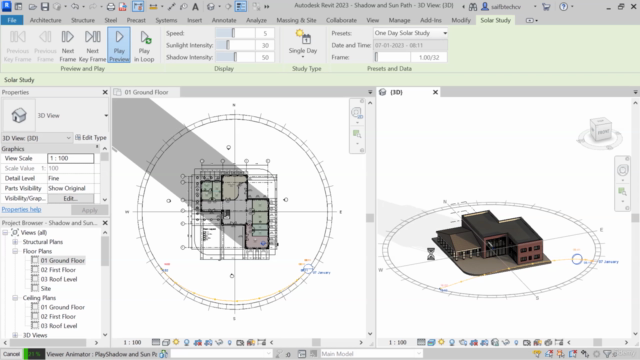Image resolution: width=640 pixels, height=360 pixels.
Task: Adjust the Sunlight Intensity slider
Action: pyautogui.click(x=228, y=45)
